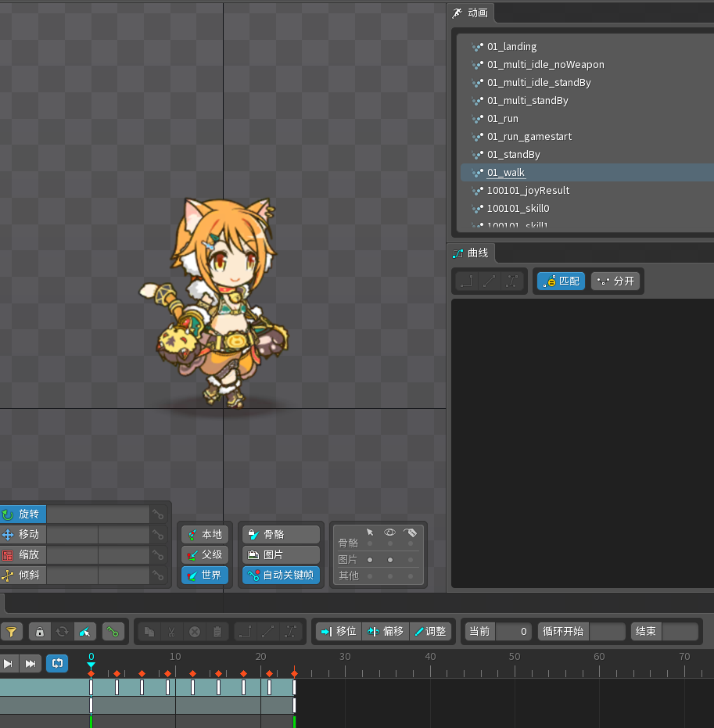Click the tag label column header icon
Screen dimensions: 714x728
411,532
